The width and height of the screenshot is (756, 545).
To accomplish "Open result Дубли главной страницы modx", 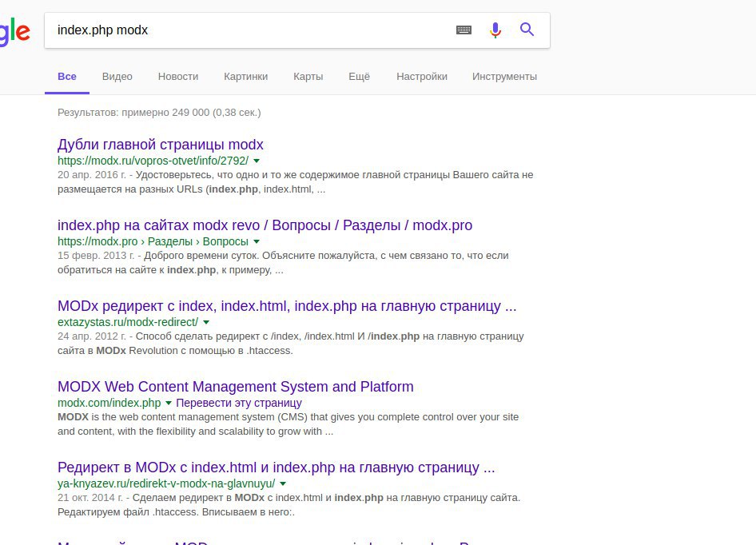I will coord(161,145).
